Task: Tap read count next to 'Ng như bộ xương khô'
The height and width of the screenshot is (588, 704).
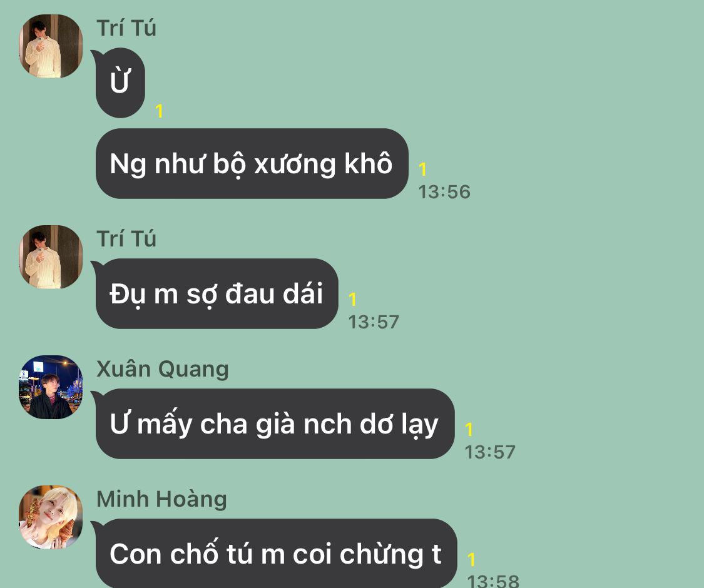Action: (x=422, y=170)
